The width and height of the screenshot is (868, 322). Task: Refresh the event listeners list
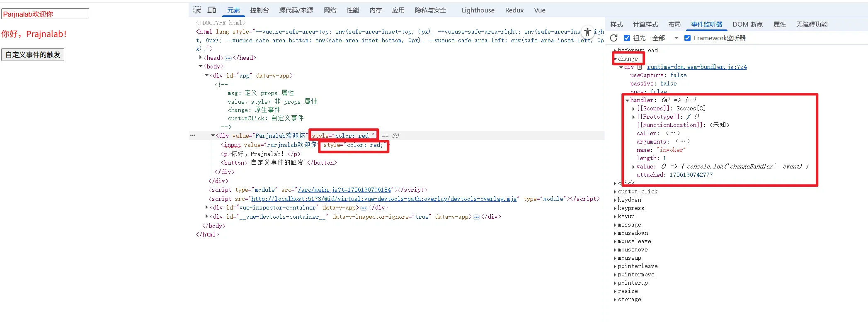(x=614, y=38)
